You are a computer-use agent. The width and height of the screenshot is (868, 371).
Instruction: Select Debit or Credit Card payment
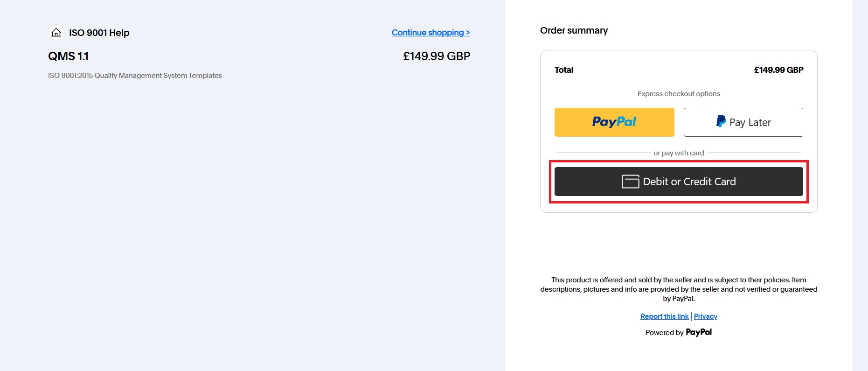coord(679,182)
